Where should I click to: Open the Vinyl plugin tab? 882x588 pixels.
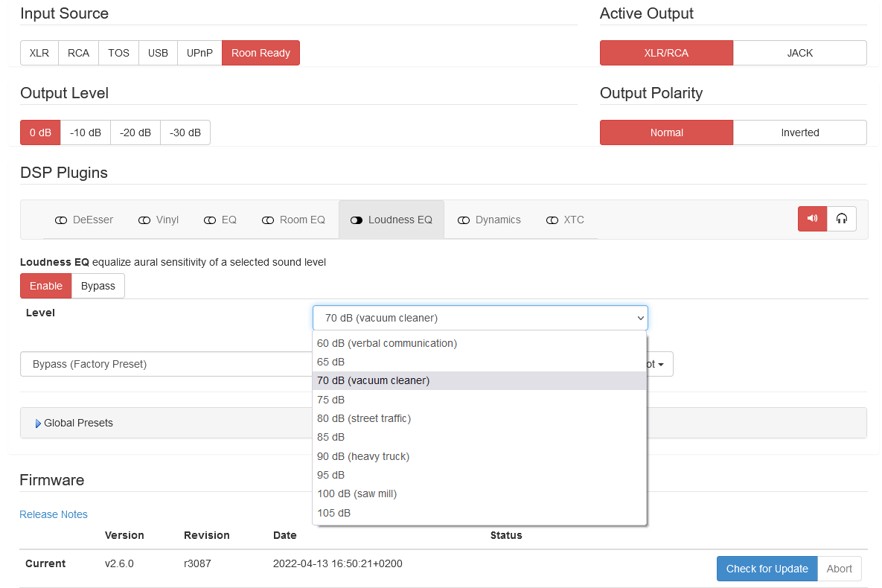click(x=159, y=220)
